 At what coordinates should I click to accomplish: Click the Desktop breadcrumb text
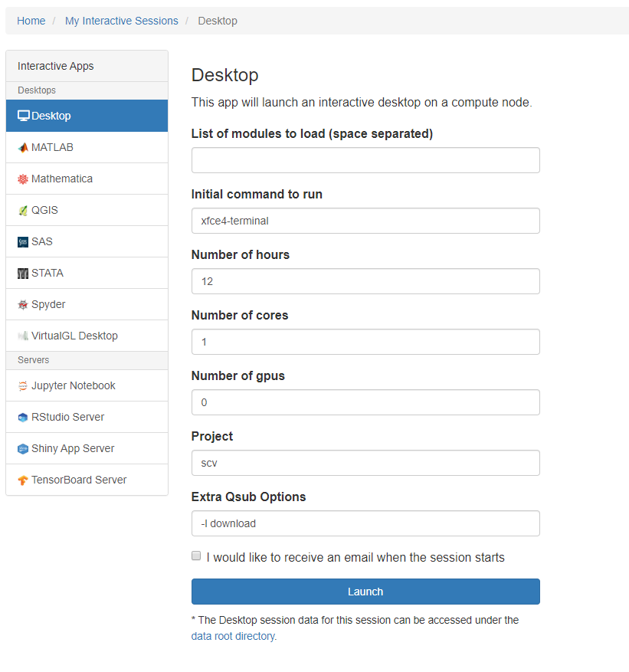coord(218,21)
